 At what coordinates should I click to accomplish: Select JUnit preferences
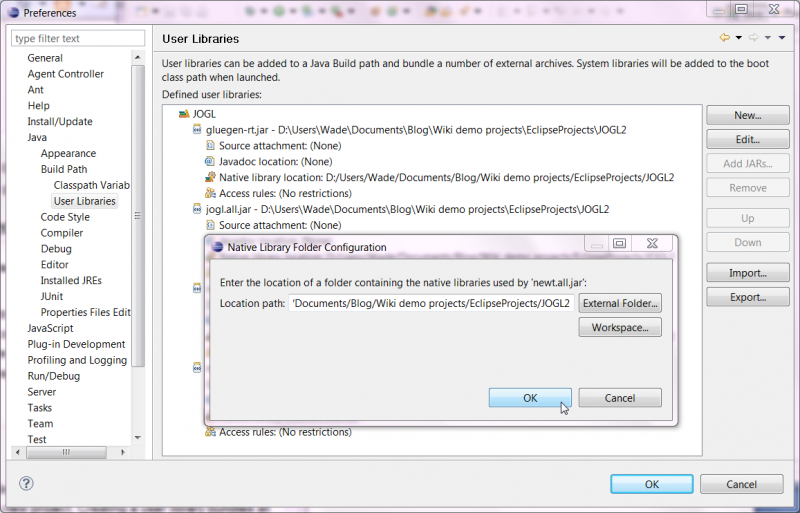[x=52, y=296]
